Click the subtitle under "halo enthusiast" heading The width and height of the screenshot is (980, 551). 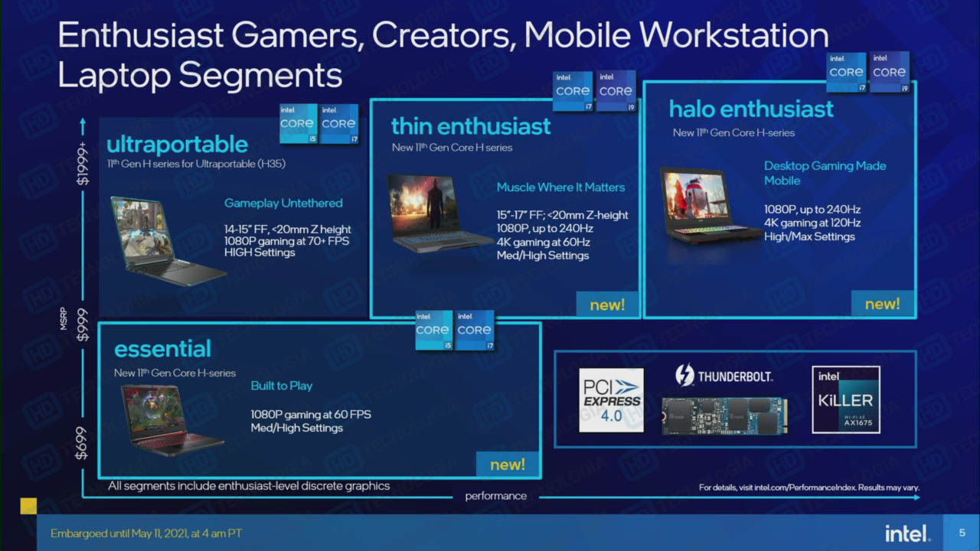[x=733, y=132]
